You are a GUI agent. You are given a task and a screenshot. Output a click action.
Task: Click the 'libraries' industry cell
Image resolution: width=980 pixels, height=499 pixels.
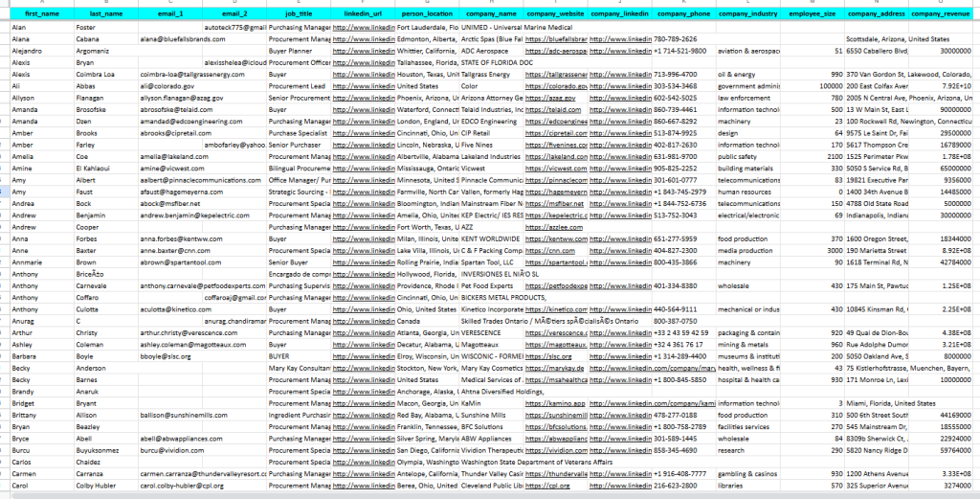[748, 486]
